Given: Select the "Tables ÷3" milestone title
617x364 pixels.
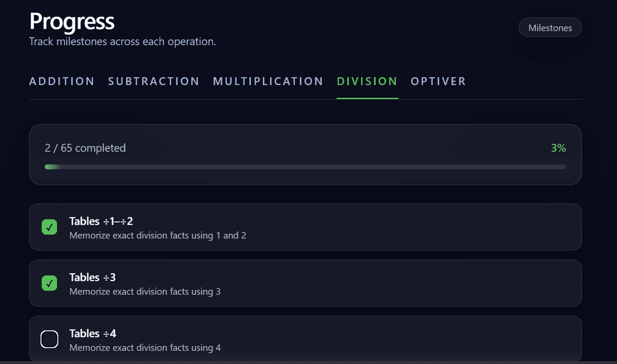Looking at the screenshot, I should (x=93, y=277).
